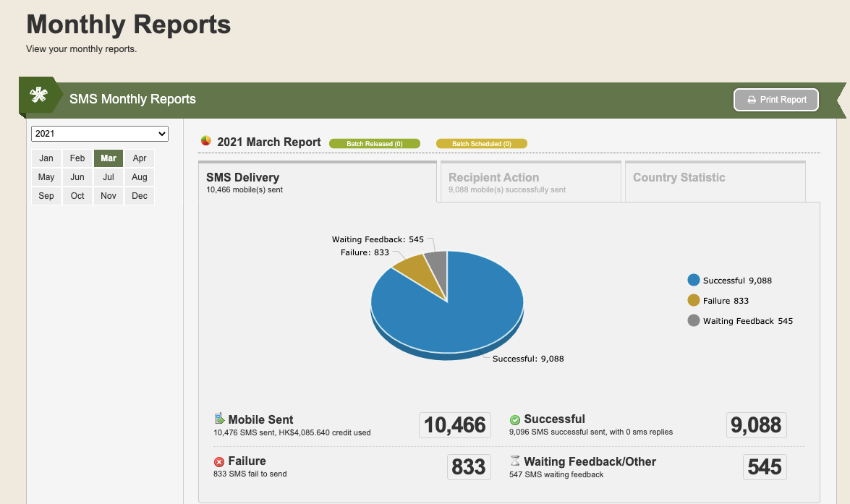The image size is (850, 504).
Task: Click the Batch Scheduled (0) badge
Action: tap(481, 144)
